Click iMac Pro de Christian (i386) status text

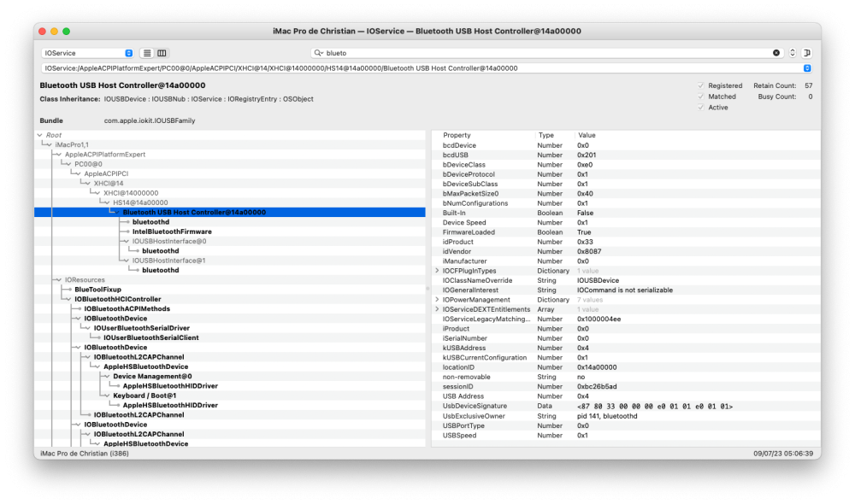coord(85,454)
